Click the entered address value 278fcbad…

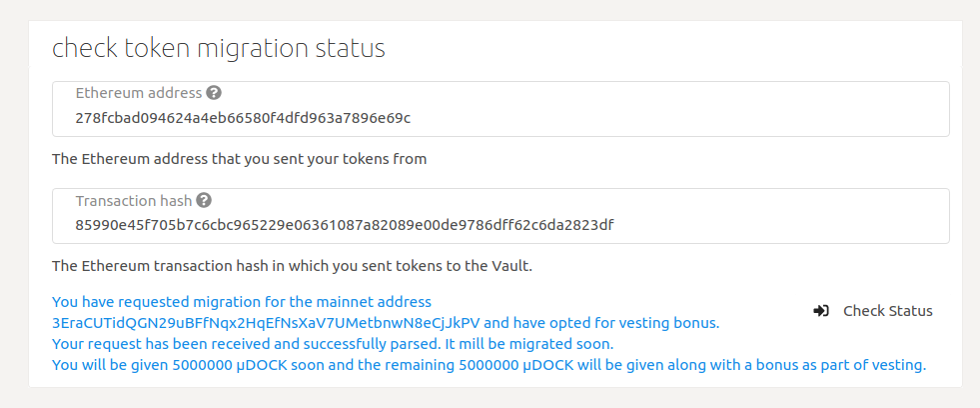click(x=243, y=118)
